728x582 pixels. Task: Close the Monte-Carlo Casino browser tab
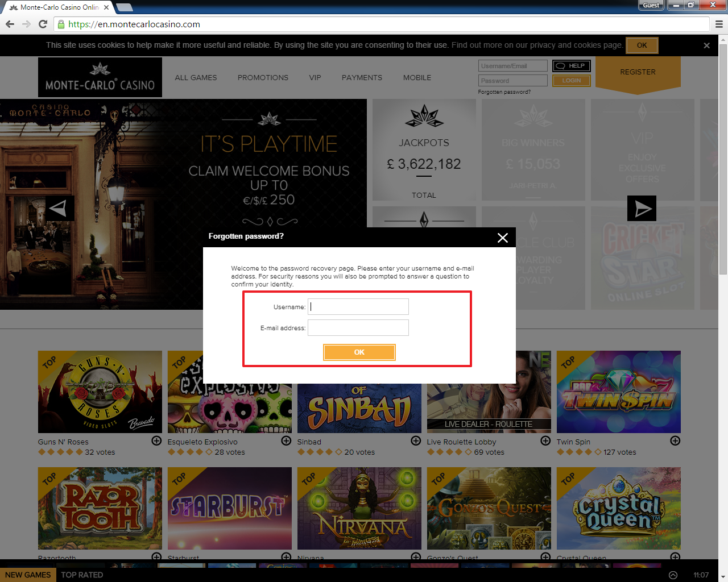pyautogui.click(x=106, y=7)
